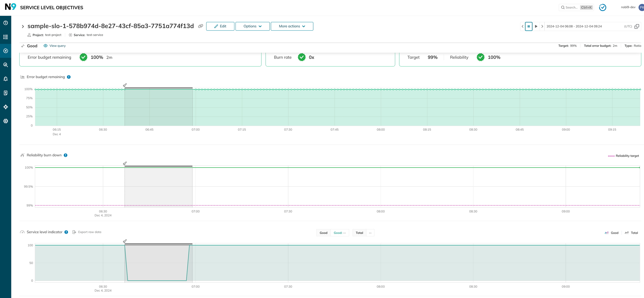Image resolution: width=644 pixels, height=298 pixels.
Task: Click the Good objective label
Action: coord(32,46)
